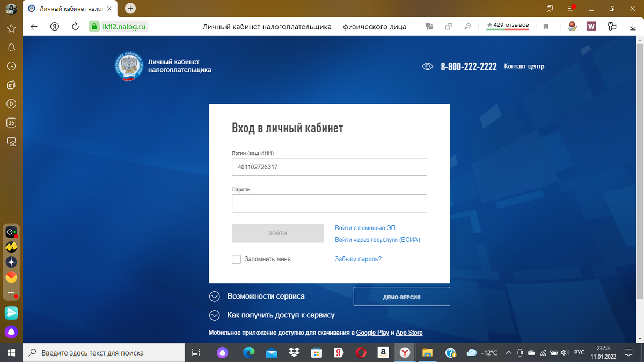Zoom out using the magnifier minus icon
The image size is (644, 362).
468,26
